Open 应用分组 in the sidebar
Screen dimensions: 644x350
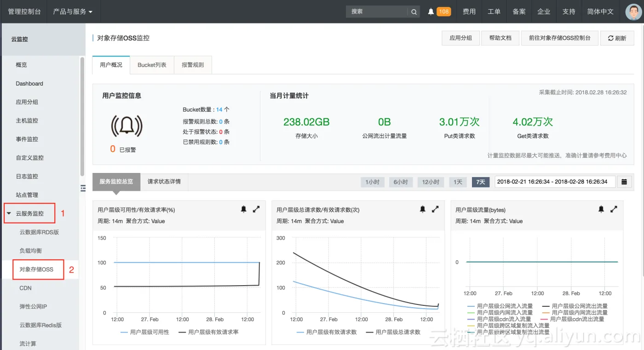(x=27, y=102)
